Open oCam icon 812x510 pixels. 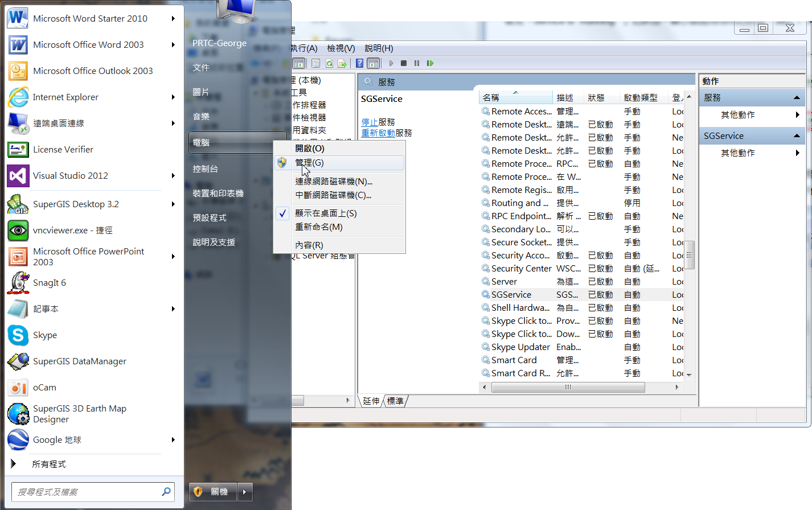point(18,387)
